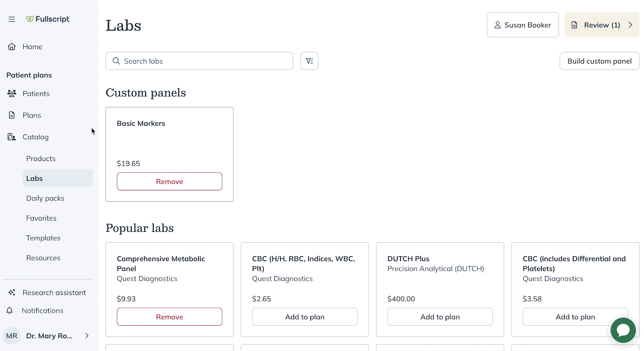
Task: Open CBC (H/H, RBC, Indices, WBC, Plt) title
Action: 303,264
